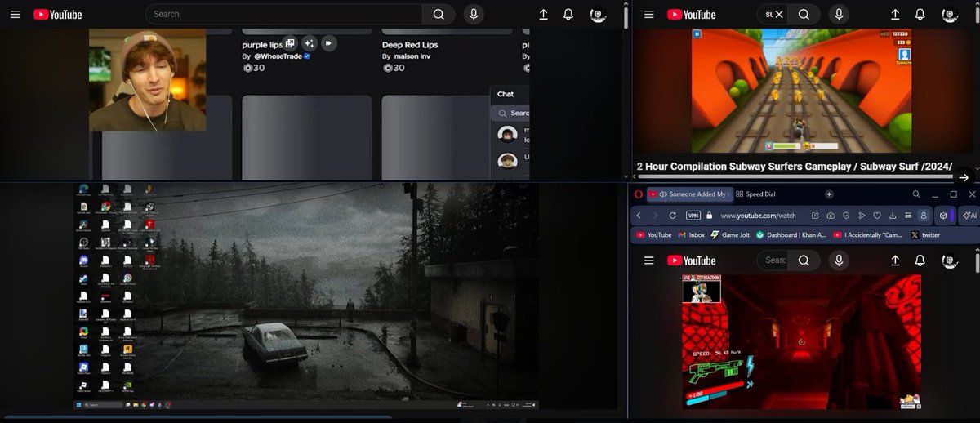Click the YouTube logo in top-right window

[692, 14]
